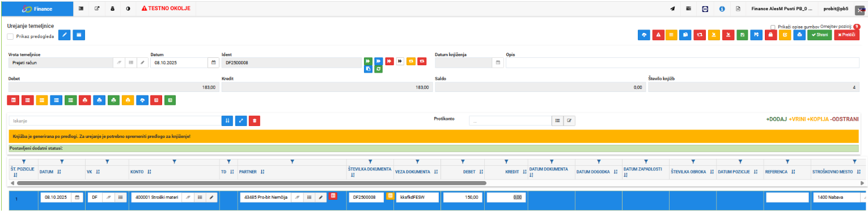The image size is (868, 214).
Task: Click the blue cloud button under Debet row
Action: pos(142,100)
